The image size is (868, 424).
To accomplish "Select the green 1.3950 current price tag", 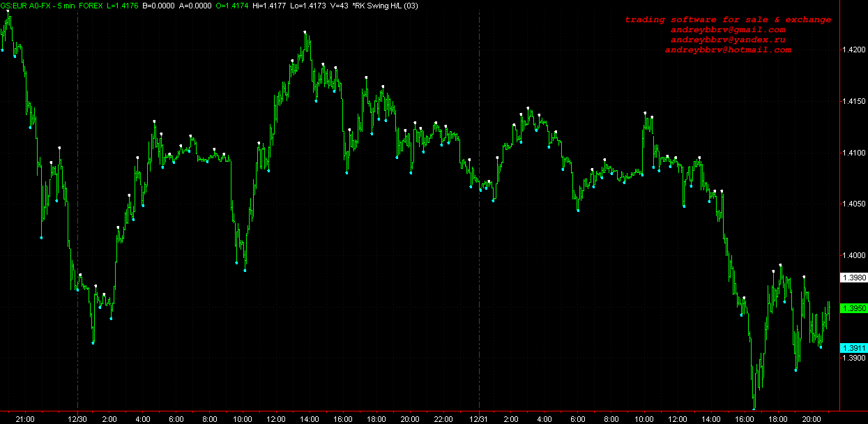I will coord(854,308).
